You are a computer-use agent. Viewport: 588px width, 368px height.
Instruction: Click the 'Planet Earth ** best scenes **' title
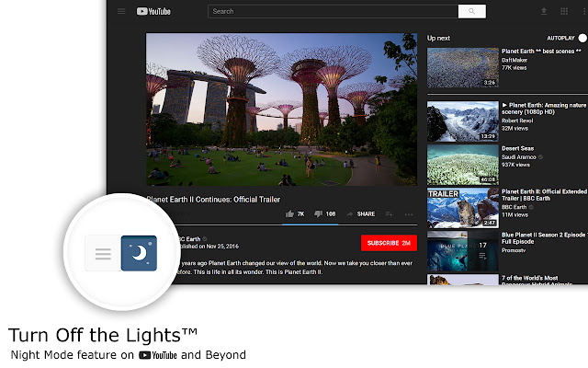click(x=541, y=52)
